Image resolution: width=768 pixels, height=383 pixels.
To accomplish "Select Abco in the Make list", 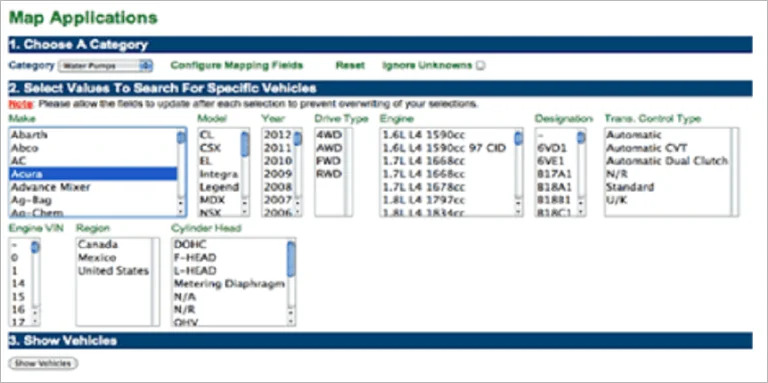I will tap(93, 148).
